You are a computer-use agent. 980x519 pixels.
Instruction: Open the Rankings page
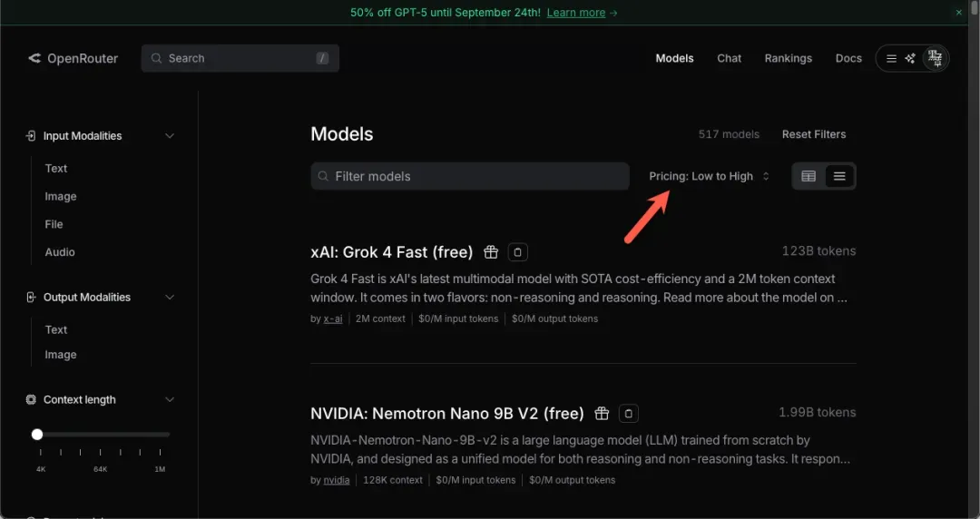coord(788,58)
